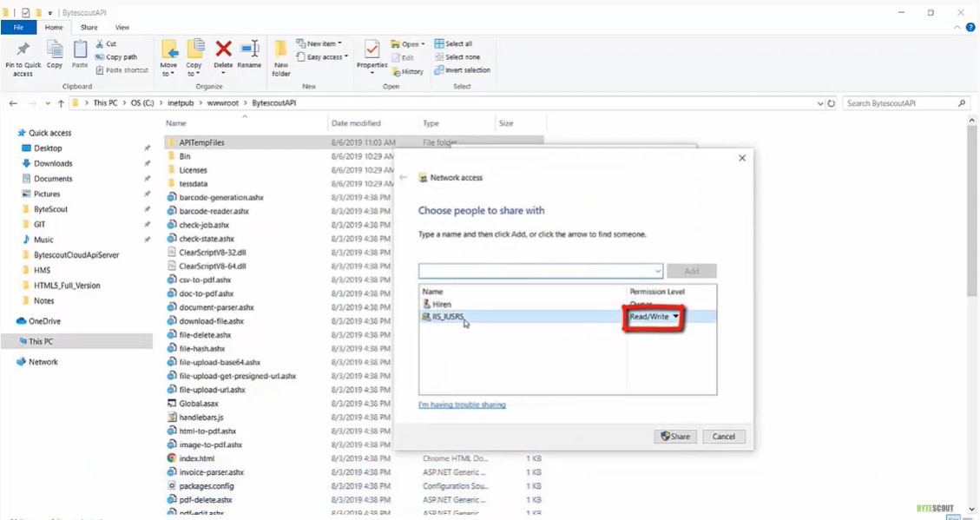980x520 pixels.
Task: Click Pin to Quick access icon
Action: coord(23,49)
